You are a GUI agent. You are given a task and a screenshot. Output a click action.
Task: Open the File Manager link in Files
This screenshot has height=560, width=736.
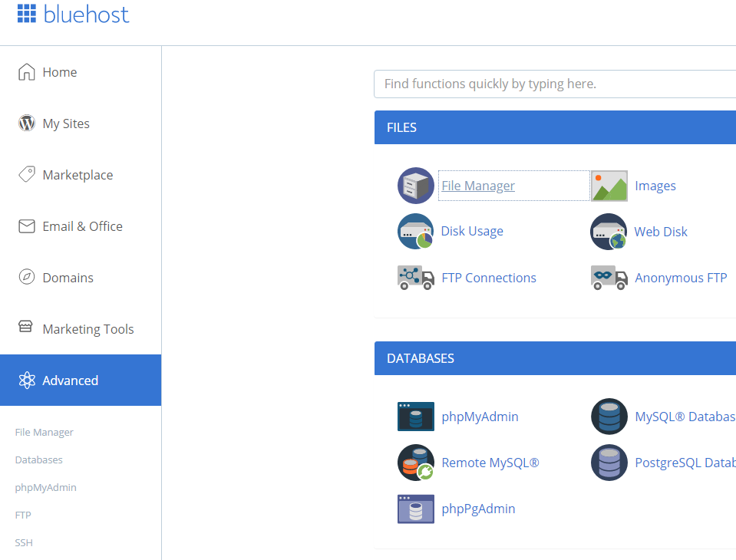(478, 186)
